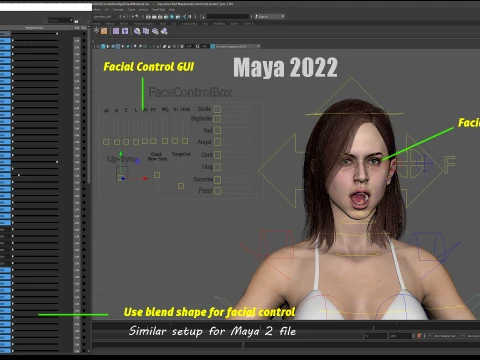The image size is (480, 360).
Task: Click the Weight/Drivers column header
Action: point(34,28)
